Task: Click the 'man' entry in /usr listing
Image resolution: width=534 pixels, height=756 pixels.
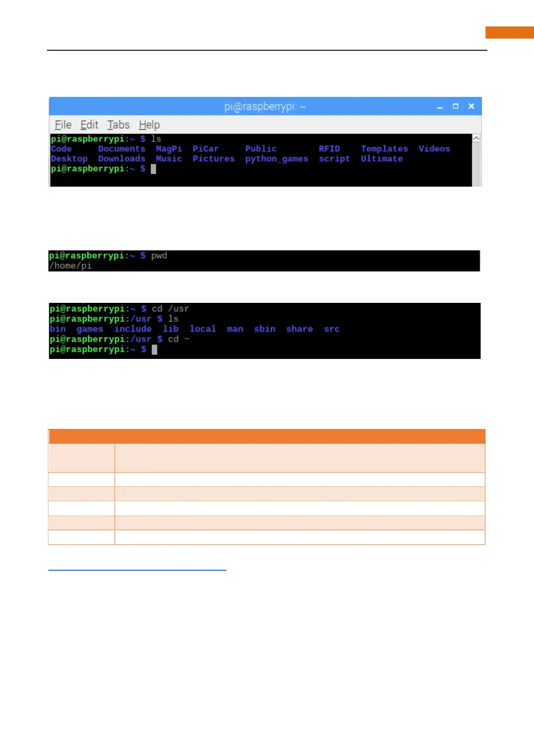Action: coord(235,329)
